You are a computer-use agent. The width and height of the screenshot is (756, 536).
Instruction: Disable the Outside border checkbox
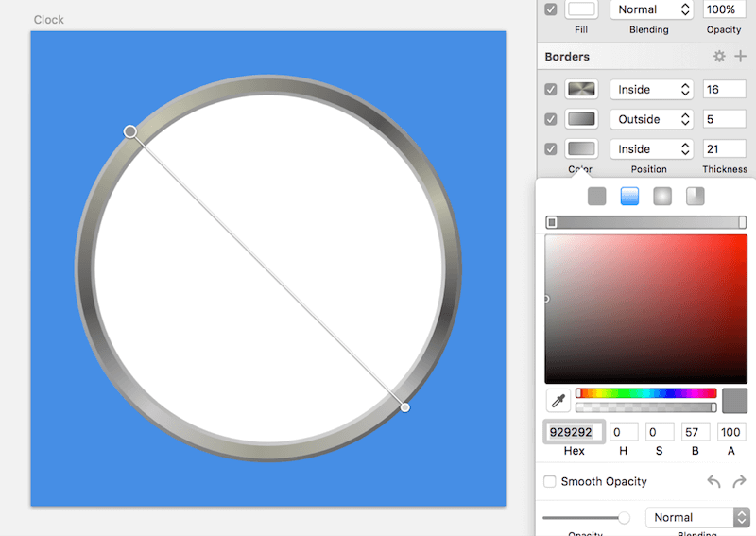(551, 119)
